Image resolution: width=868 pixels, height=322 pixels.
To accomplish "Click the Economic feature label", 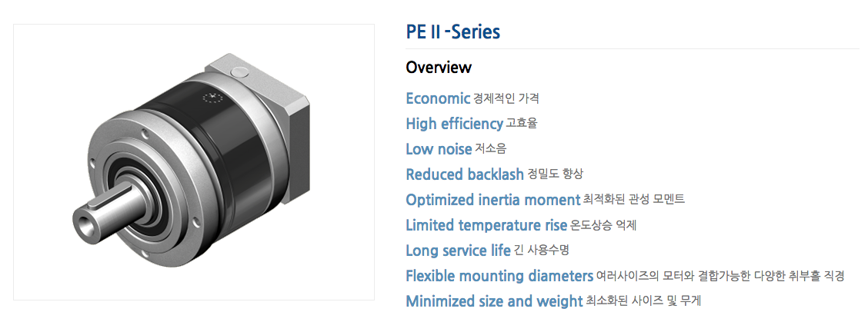I will click(x=438, y=98).
